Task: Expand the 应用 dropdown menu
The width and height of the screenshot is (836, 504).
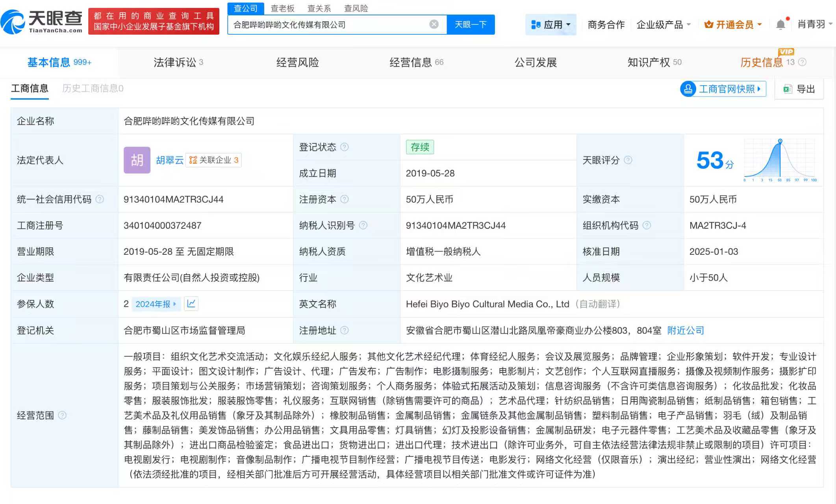Action: point(551,25)
